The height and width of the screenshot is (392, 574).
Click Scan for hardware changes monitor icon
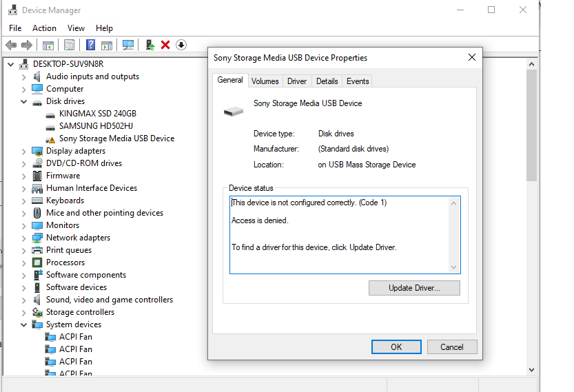pyautogui.click(x=128, y=45)
